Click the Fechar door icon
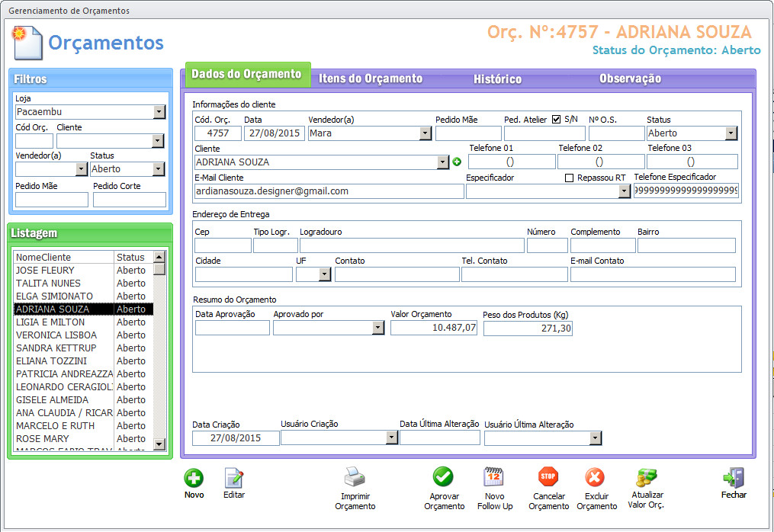 734,478
